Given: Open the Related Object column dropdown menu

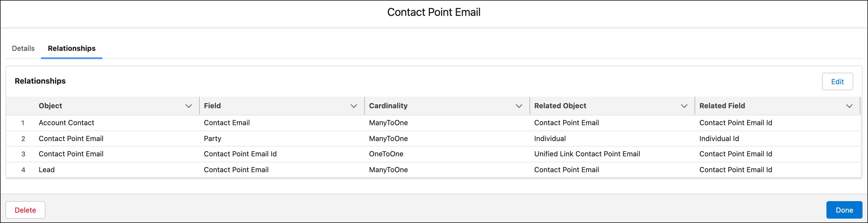Looking at the screenshot, I should coord(684,106).
